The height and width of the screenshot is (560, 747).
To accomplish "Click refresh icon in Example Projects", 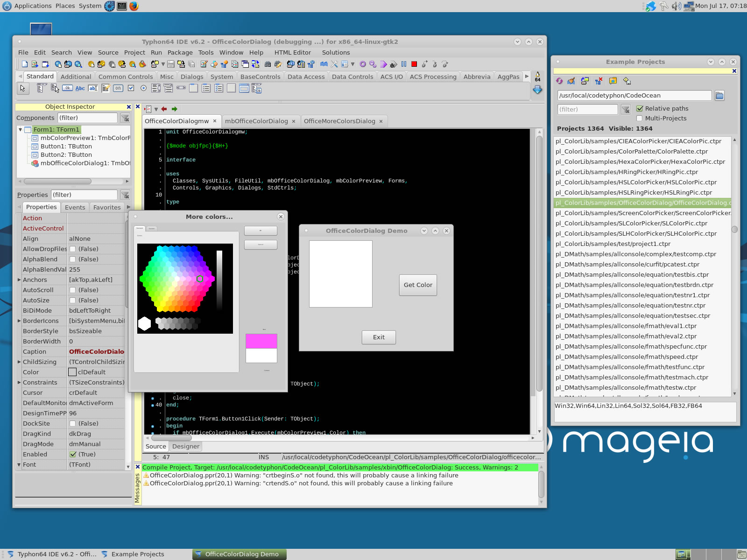I will pos(559,81).
